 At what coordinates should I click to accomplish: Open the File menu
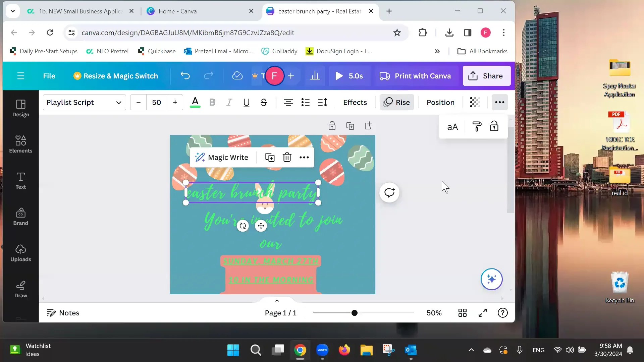[x=49, y=76]
